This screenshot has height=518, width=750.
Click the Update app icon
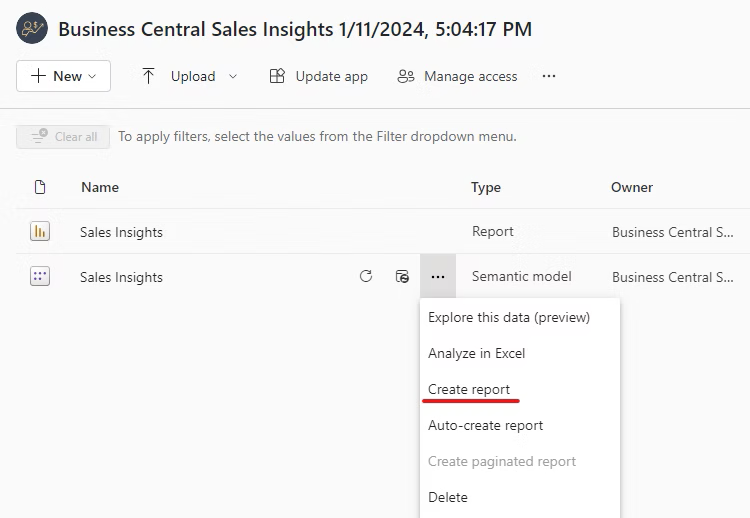pos(278,76)
